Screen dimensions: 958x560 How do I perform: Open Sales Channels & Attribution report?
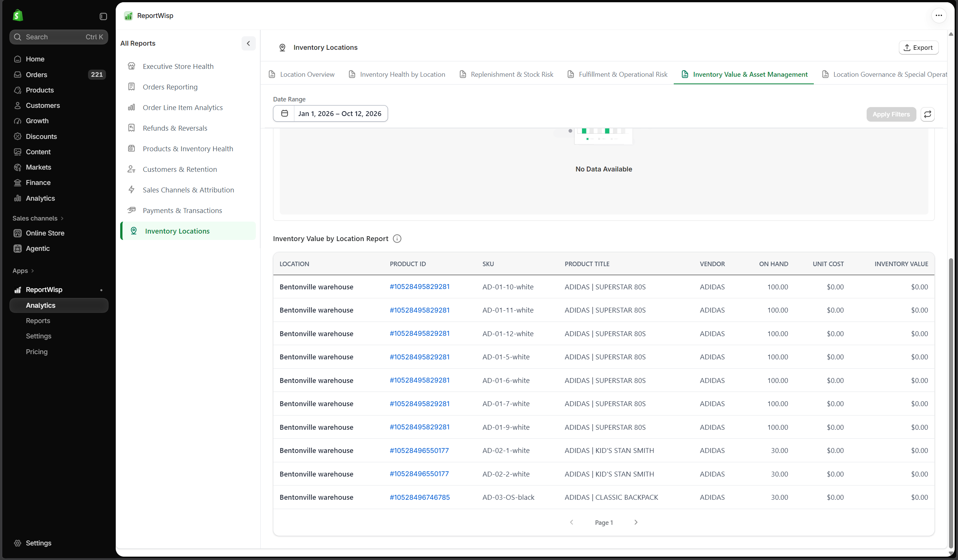coord(188,190)
